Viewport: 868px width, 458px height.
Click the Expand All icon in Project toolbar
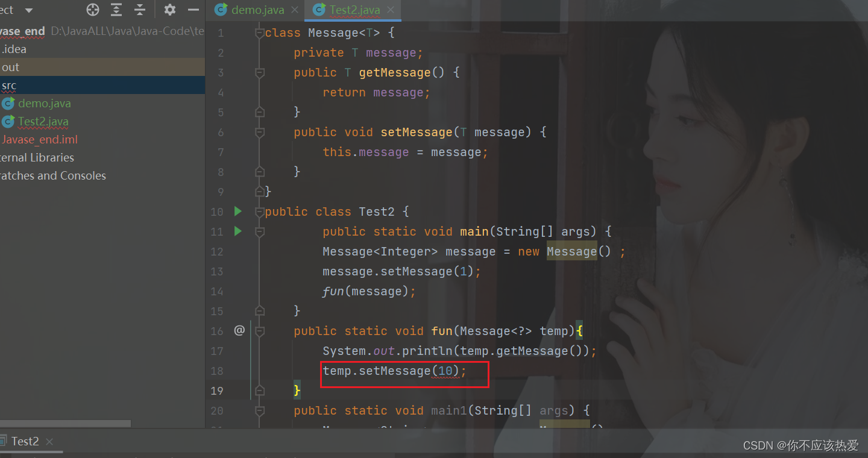tap(116, 10)
